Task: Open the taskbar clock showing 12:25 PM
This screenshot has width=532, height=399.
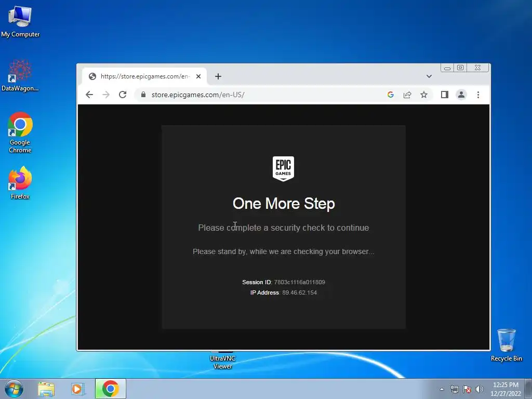Action: tap(506, 389)
